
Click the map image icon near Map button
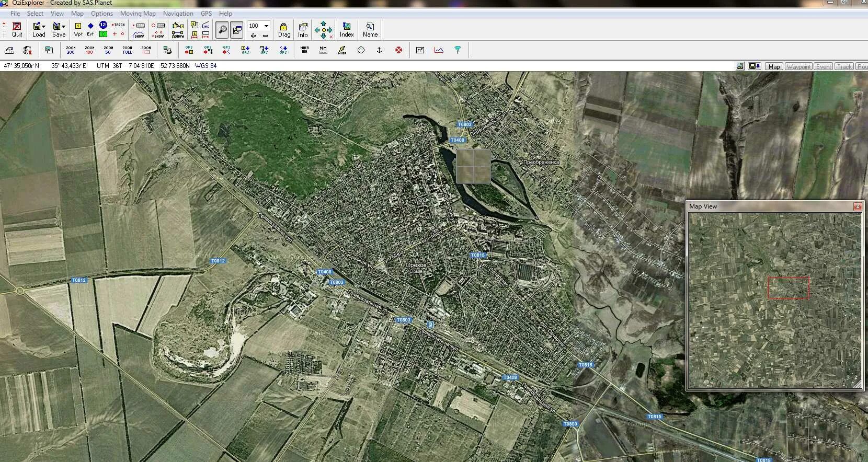pyautogui.click(x=740, y=66)
